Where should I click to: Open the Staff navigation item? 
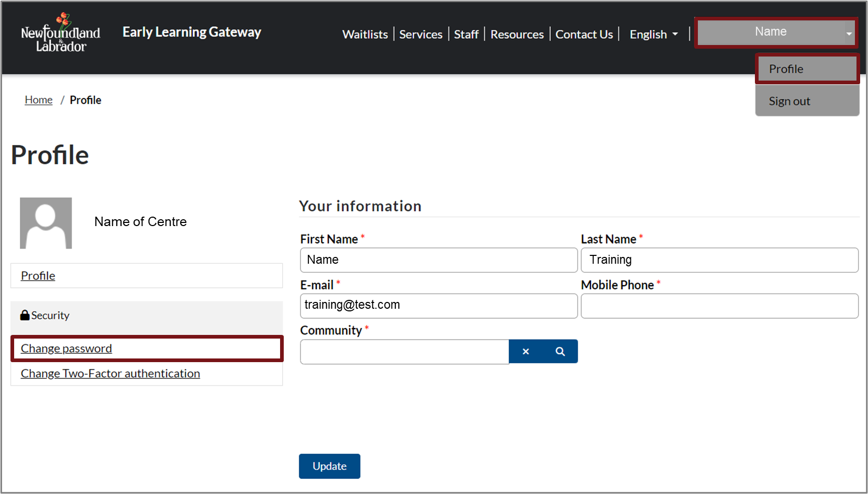click(x=466, y=35)
